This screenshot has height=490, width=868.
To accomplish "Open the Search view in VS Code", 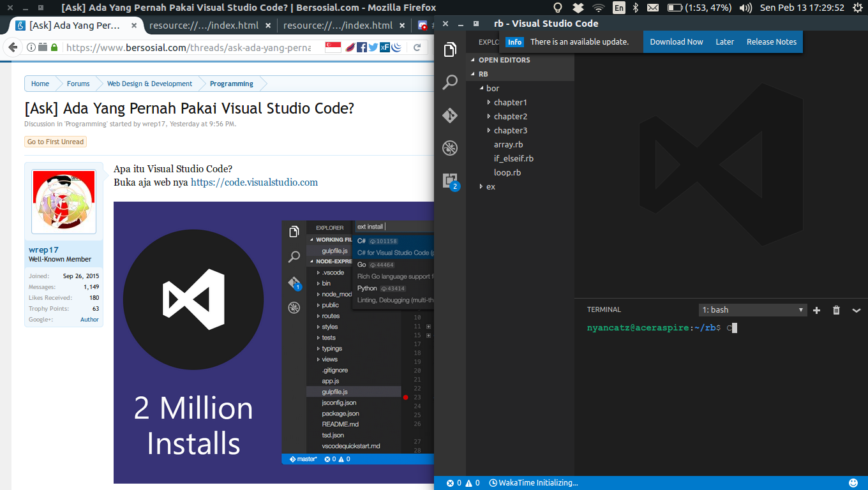I will click(x=450, y=82).
